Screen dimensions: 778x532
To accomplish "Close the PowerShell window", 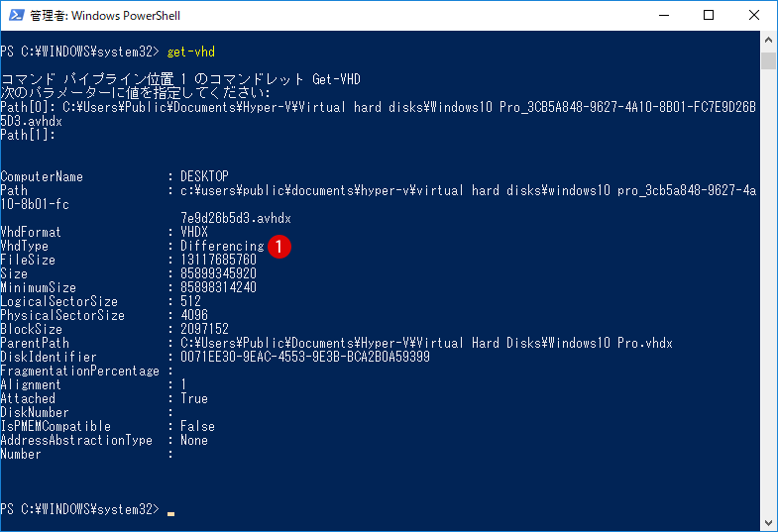I will 753,16.
